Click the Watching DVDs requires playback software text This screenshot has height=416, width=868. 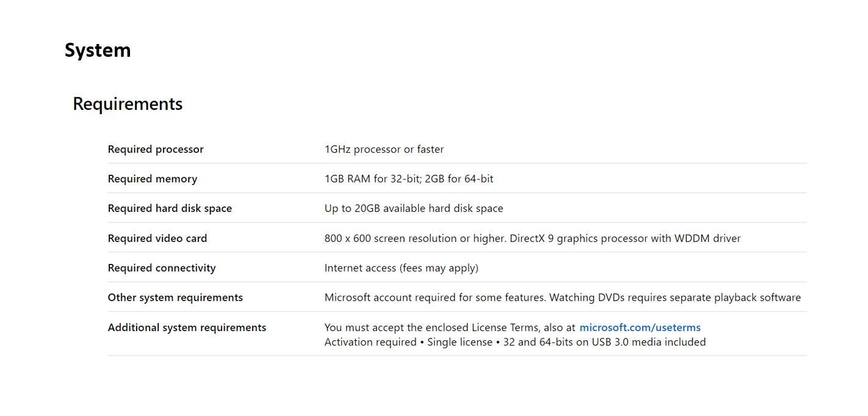pyautogui.click(x=675, y=297)
